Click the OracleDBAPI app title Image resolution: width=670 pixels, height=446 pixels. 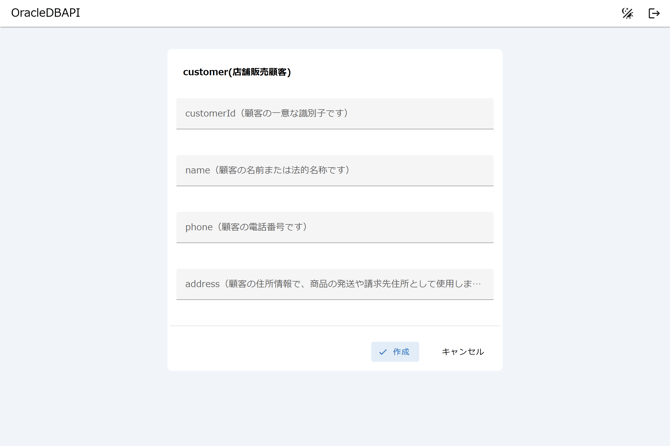(46, 13)
